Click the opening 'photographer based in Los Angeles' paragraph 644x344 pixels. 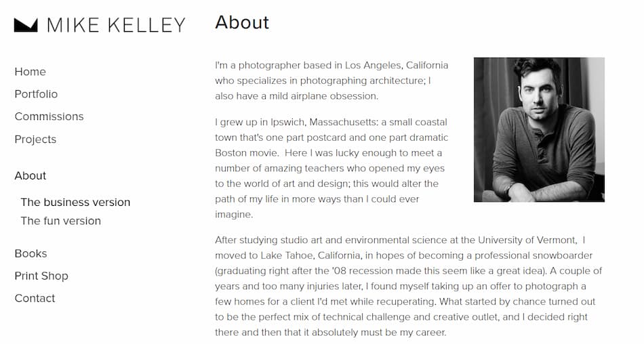coord(331,81)
